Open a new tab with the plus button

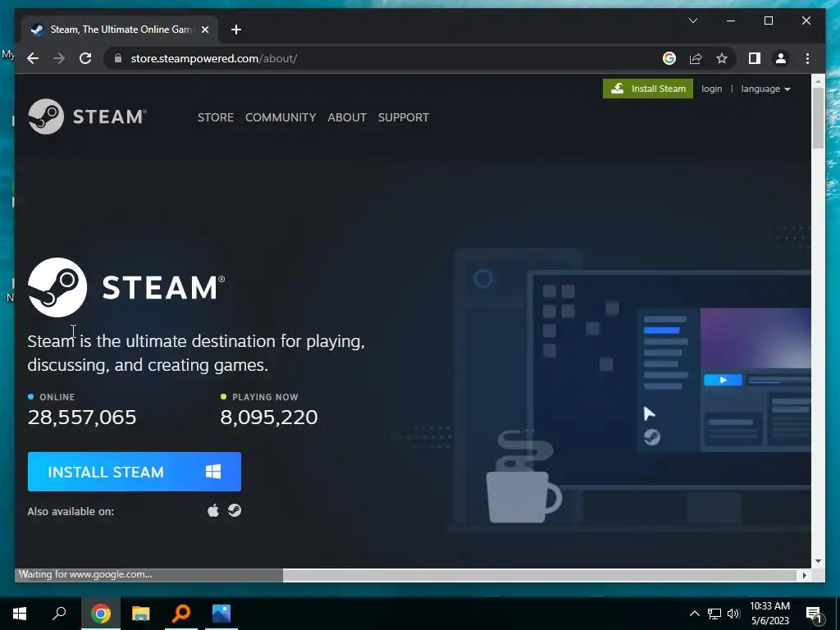[236, 30]
